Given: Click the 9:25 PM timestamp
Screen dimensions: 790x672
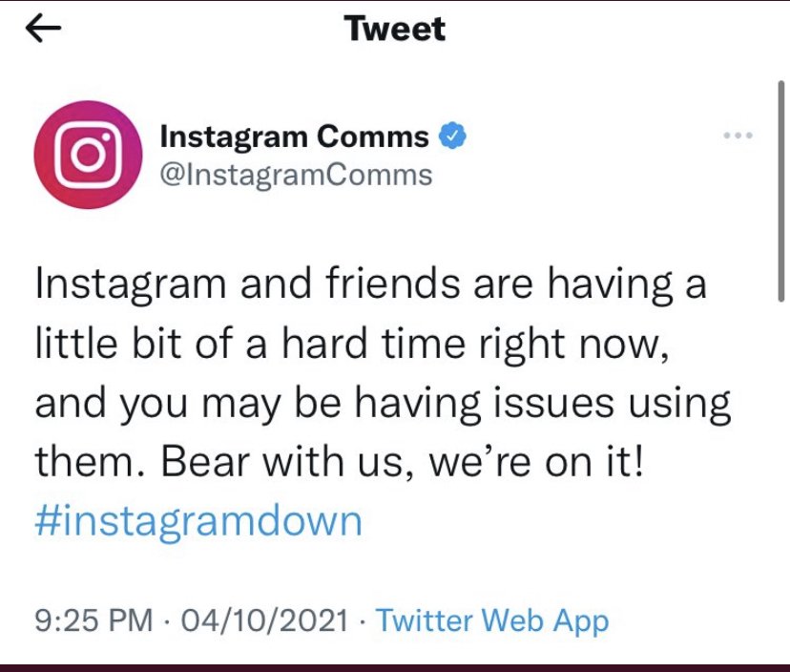Looking at the screenshot, I should pyautogui.click(x=94, y=621).
